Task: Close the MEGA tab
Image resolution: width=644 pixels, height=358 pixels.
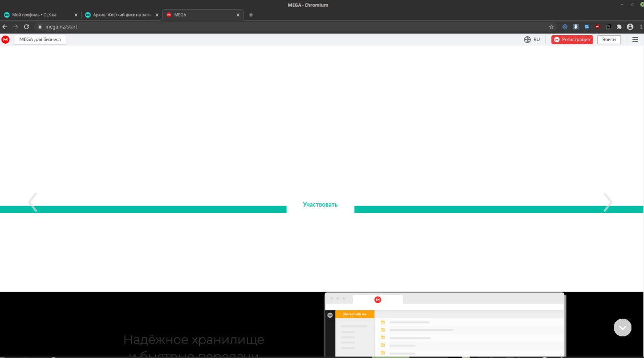Action: coord(238,15)
